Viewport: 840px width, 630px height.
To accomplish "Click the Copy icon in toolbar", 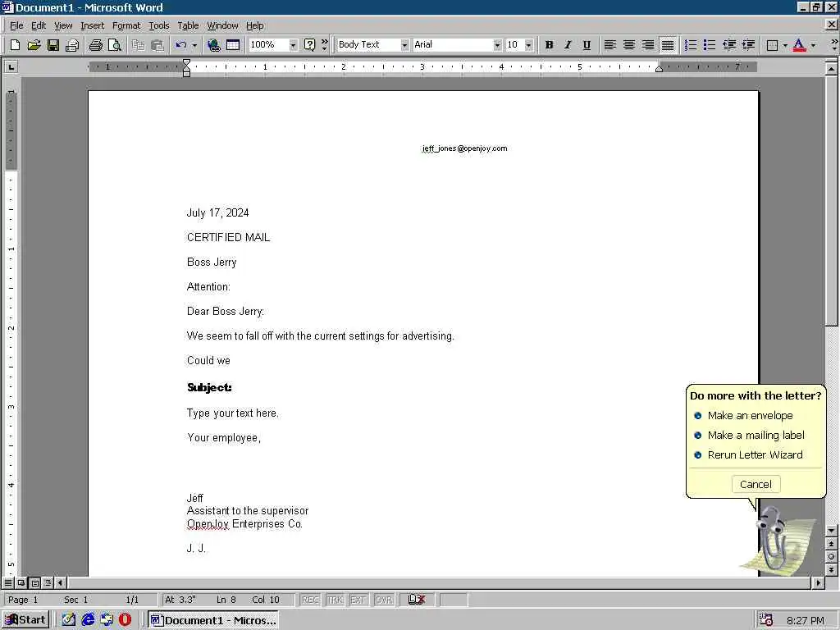I will 138,45.
